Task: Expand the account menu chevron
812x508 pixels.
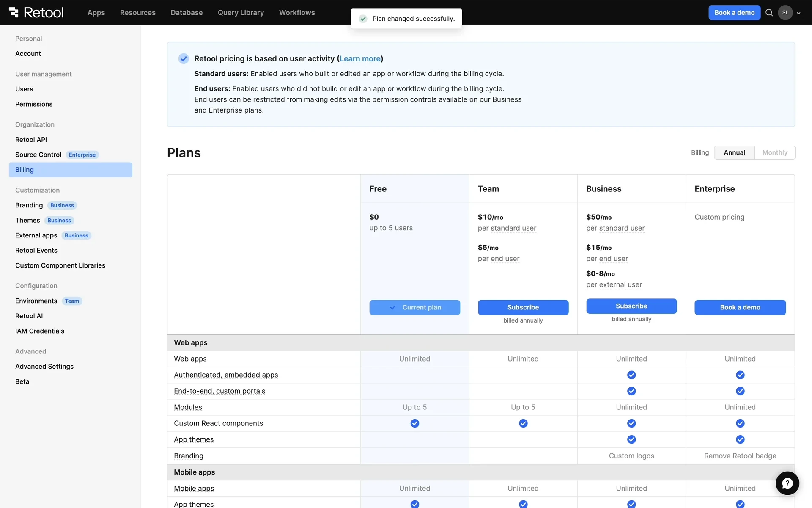Action: [798, 13]
